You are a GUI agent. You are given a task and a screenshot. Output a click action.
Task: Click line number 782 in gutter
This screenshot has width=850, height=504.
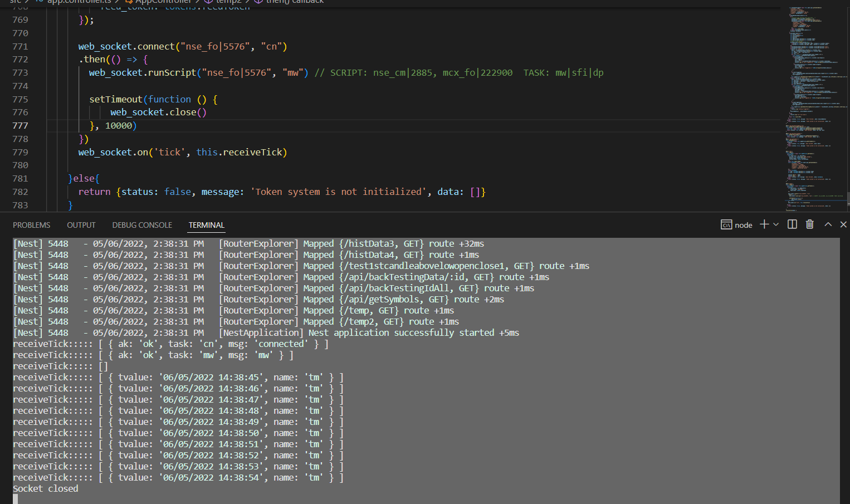(x=20, y=192)
